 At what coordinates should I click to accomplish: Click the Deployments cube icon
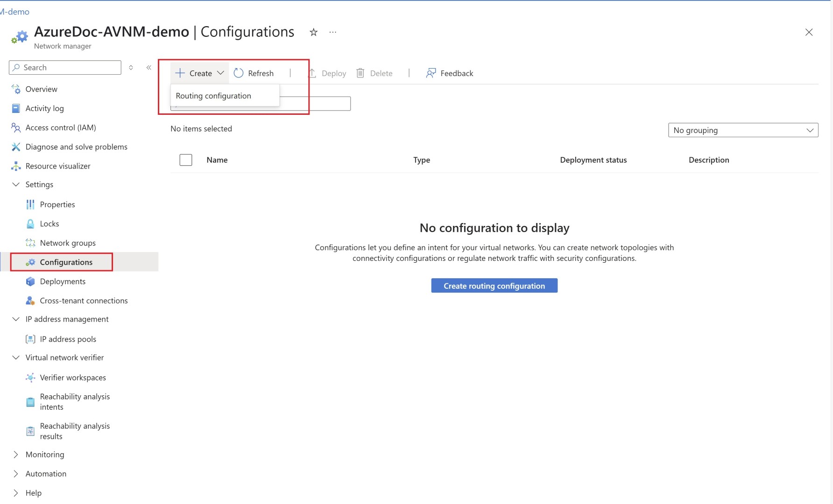click(30, 281)
